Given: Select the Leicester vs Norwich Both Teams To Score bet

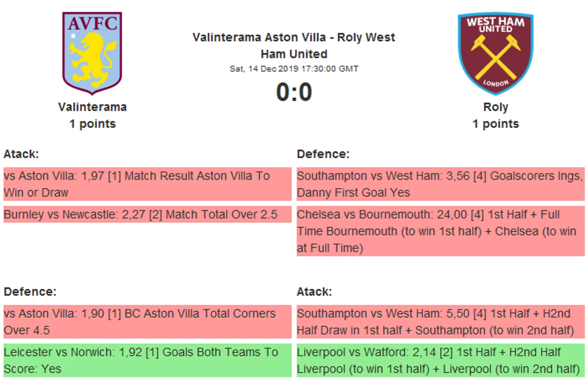Looking at the screenshot, I should (147, 360).
